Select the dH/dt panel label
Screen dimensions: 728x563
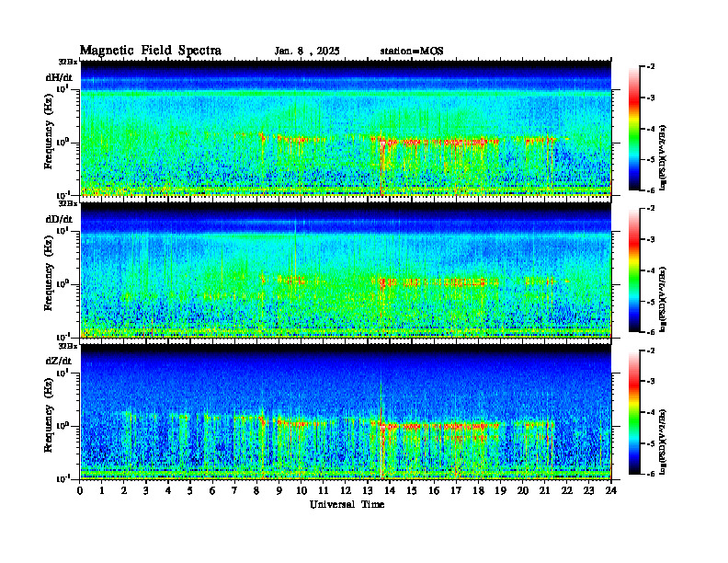[x=59, y=77]
